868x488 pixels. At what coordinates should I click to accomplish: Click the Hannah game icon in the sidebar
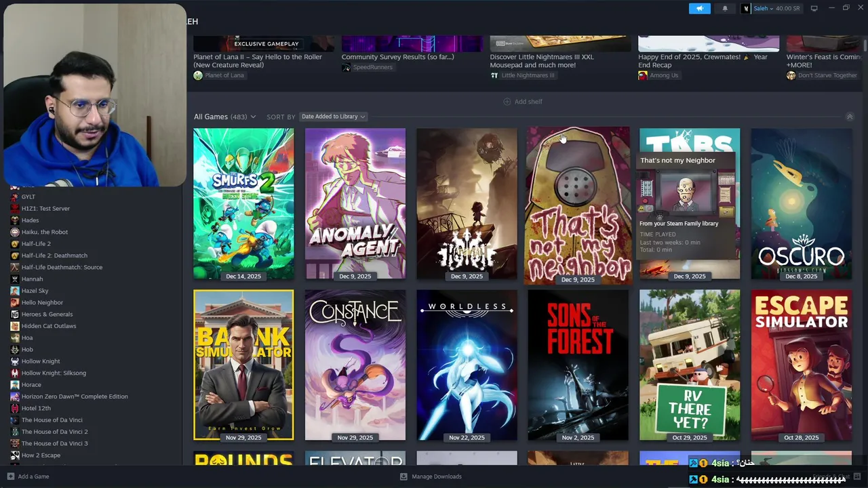pos(15,279)
